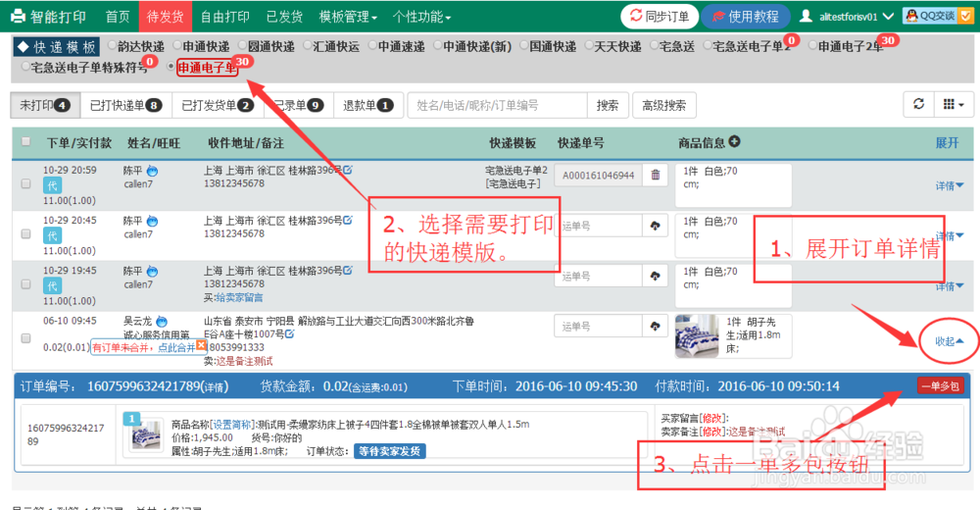The width and height of the screenshot is (980, 510).
Task: Open 高级搜索 advanced search
Action: (x=663, y=105)
